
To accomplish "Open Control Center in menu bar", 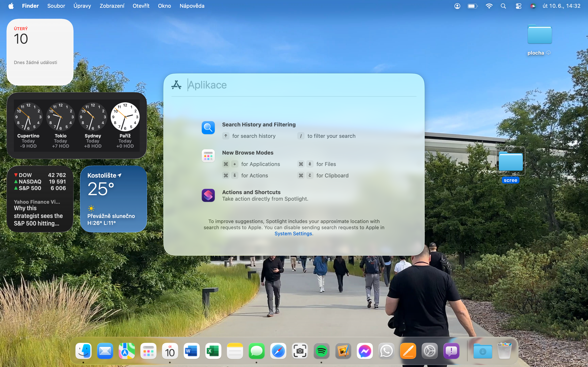I will (x=518, y=6).
